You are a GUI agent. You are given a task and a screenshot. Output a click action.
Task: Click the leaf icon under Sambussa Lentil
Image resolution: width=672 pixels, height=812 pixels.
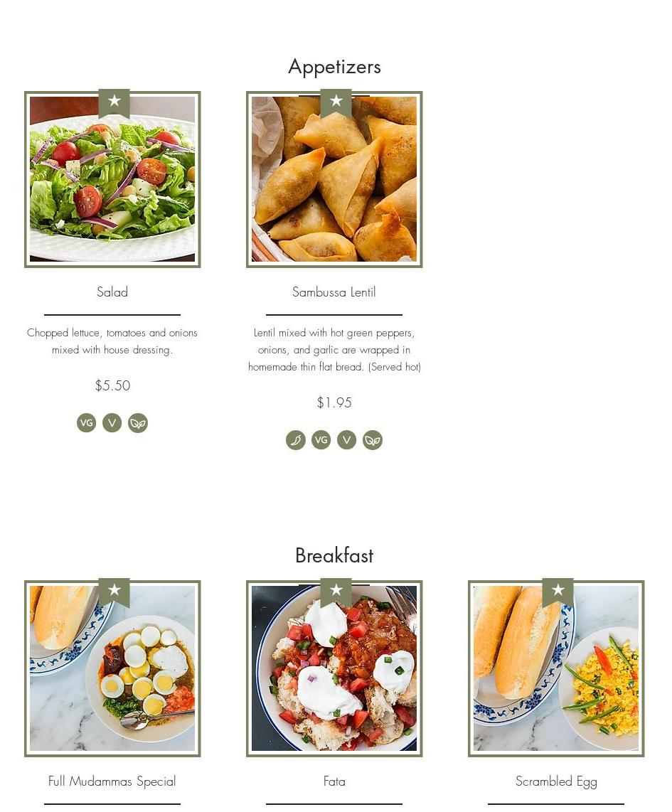click(x=372, y=439)
